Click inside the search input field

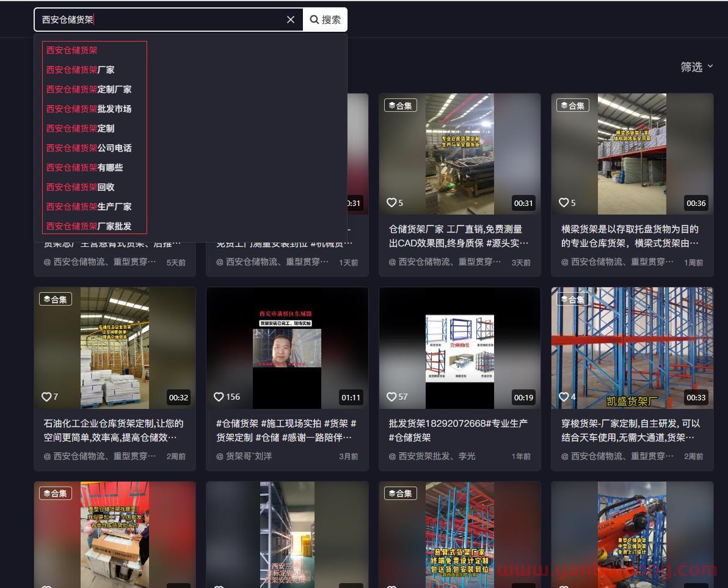pyautogui.click(x=159, y=20)
